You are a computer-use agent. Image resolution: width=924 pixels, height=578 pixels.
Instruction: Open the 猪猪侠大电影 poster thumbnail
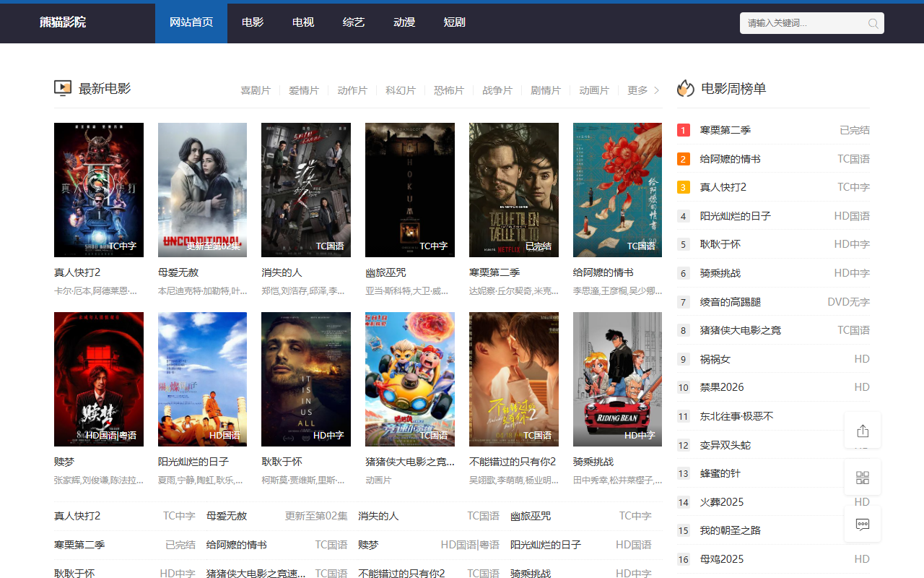pyautogui.click(x=410, y=379)
